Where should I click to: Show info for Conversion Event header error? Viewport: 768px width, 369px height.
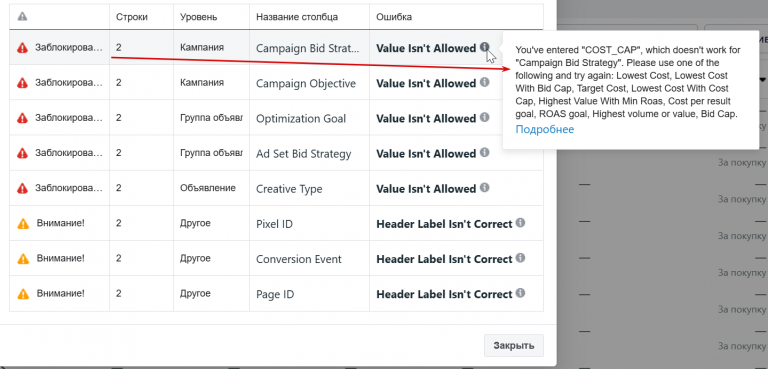[x=520, y=258]
